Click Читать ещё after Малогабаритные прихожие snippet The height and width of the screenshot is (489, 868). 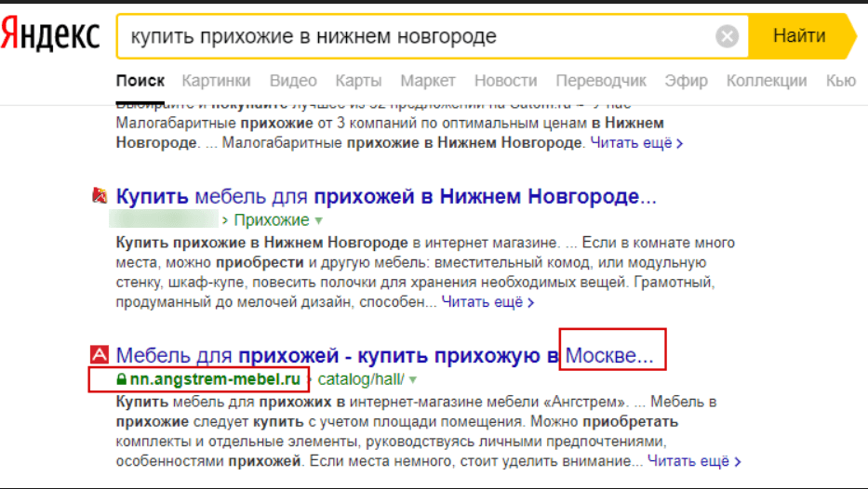[636, 143]
